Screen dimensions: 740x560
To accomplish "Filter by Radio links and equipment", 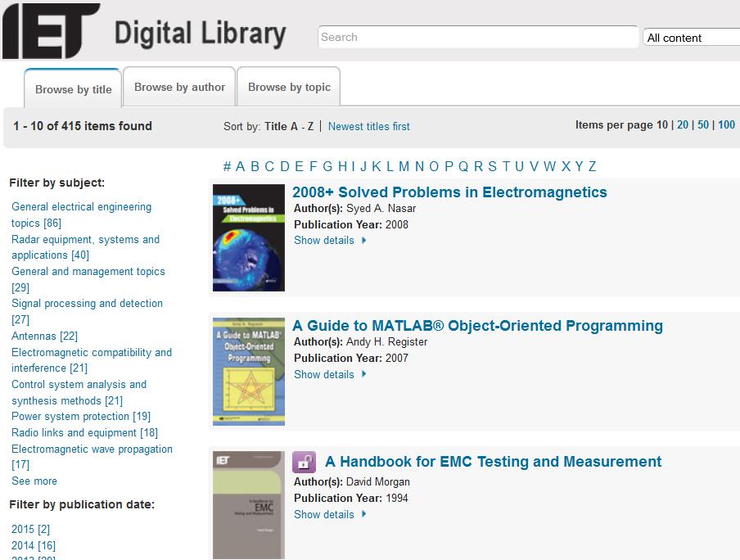I will pos(84,432).
